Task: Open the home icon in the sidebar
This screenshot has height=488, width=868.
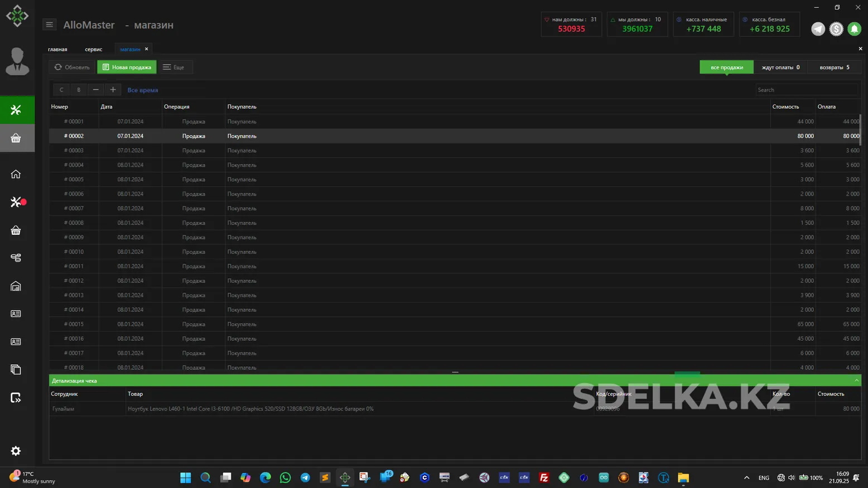Action: coord(16,174)
